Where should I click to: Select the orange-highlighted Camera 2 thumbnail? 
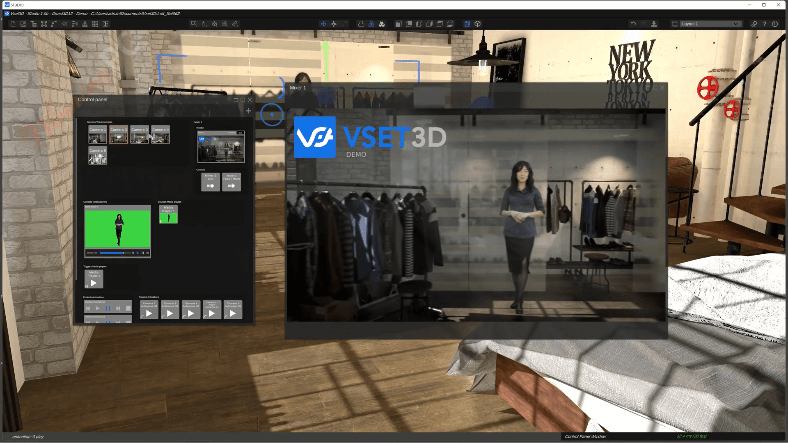coord(119,135)
